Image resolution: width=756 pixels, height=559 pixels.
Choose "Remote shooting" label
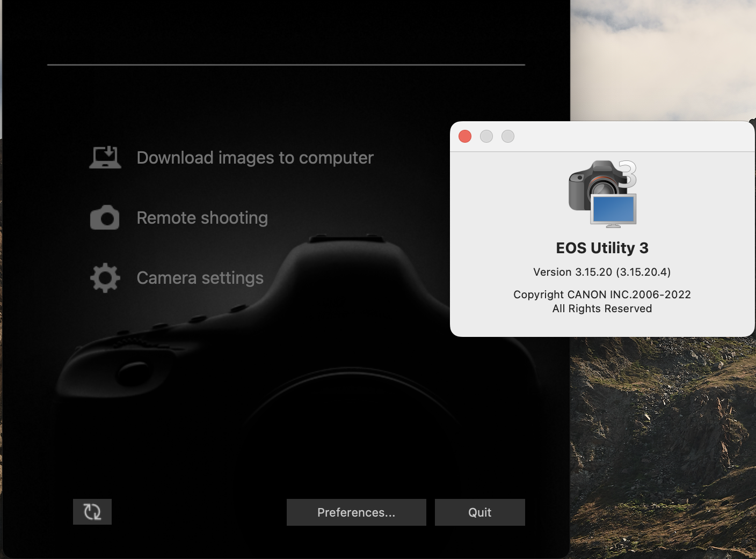tap(202, 218)
